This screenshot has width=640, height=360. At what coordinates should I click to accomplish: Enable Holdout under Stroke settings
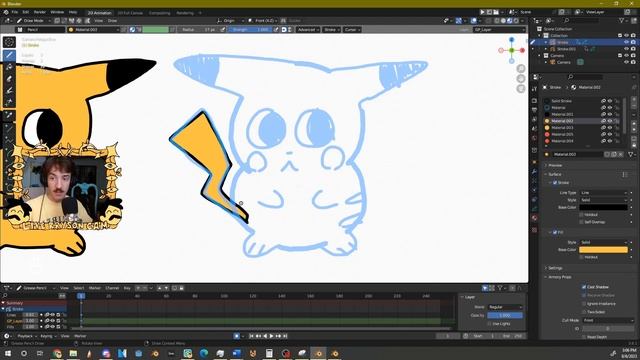tap(581, 215)
